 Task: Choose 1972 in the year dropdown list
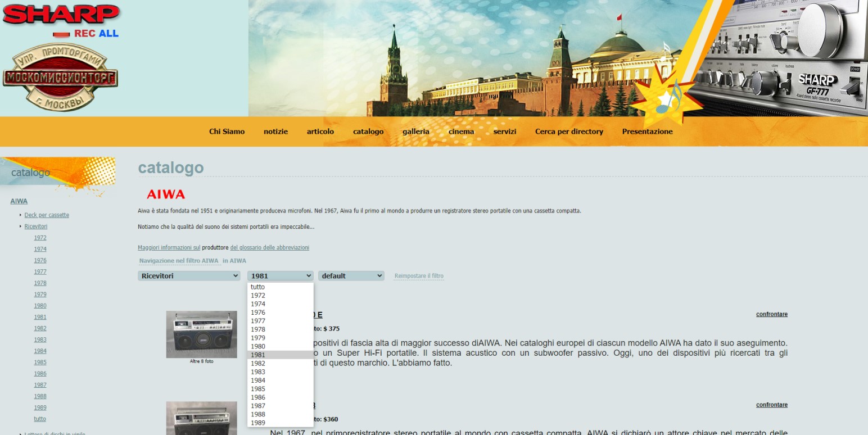point(281,296)
